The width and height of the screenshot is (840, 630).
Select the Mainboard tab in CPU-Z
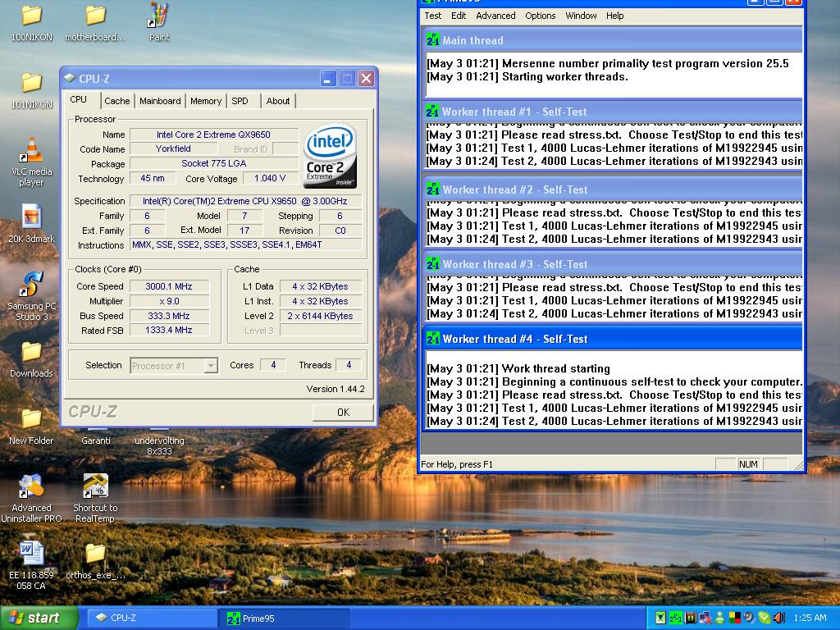pos(160,101)
